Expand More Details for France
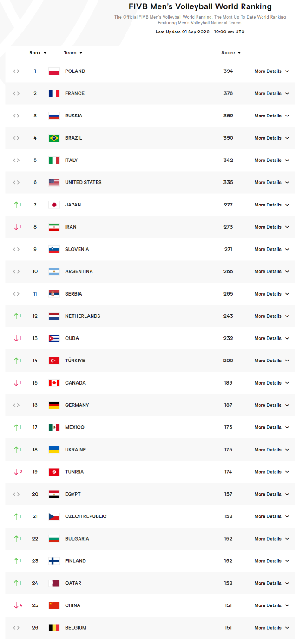The image size is (302, 644). point(271,94)
